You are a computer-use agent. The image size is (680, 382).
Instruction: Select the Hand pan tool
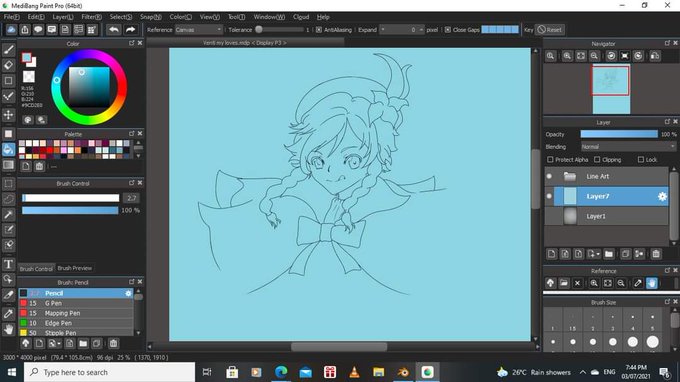click(8, 329)
